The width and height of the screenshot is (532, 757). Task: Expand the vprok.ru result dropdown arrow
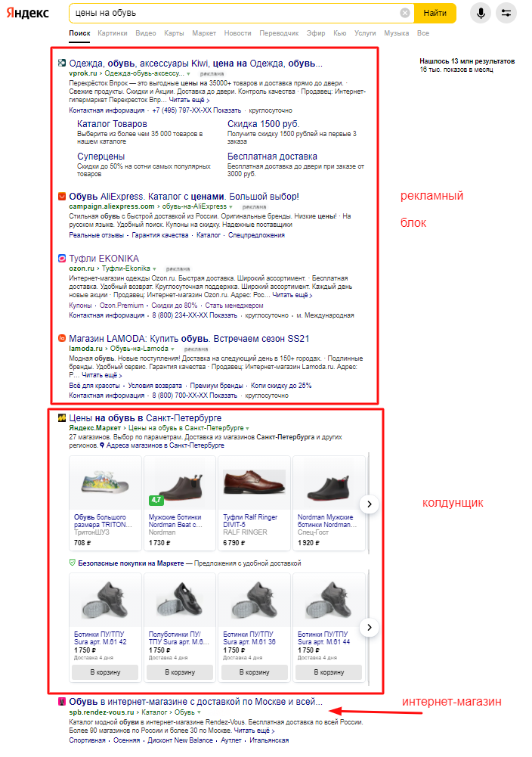coord(189,74)
